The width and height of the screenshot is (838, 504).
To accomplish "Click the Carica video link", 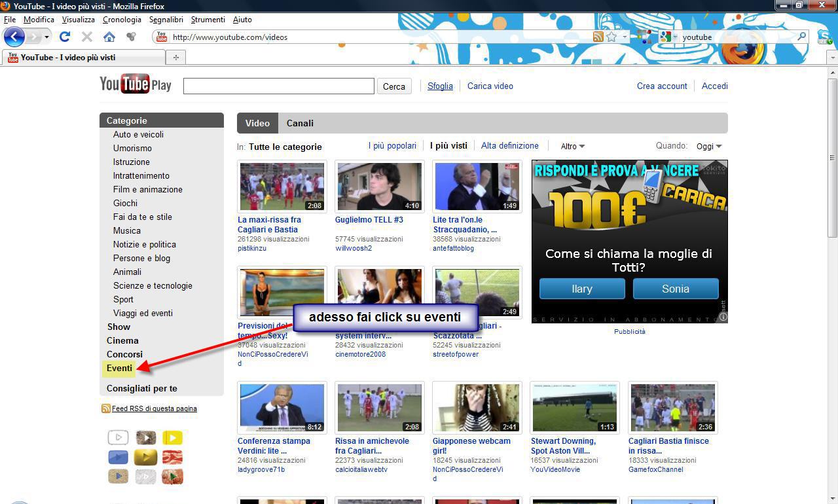I will click(x=490, y=86).
